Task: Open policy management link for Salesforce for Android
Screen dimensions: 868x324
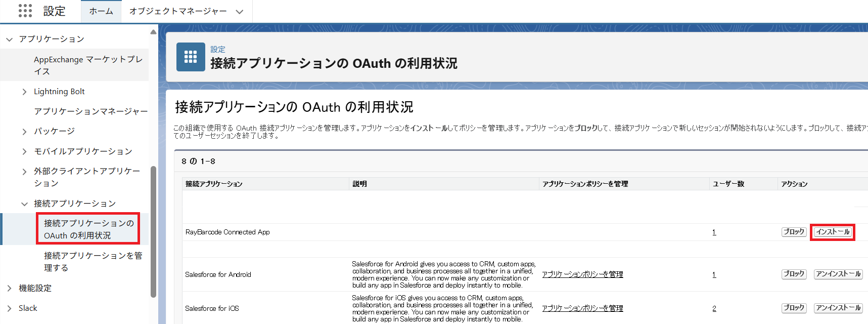Action: tap(582, 274)
